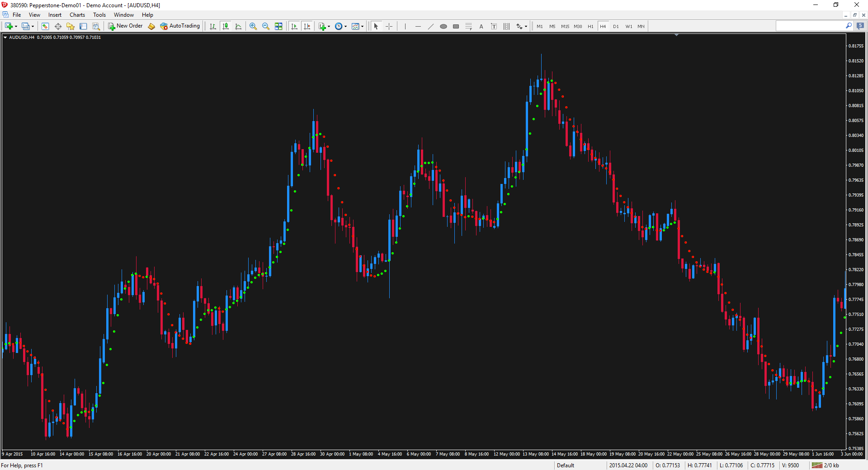
Task: Open the Window menu
Action: 124,15
